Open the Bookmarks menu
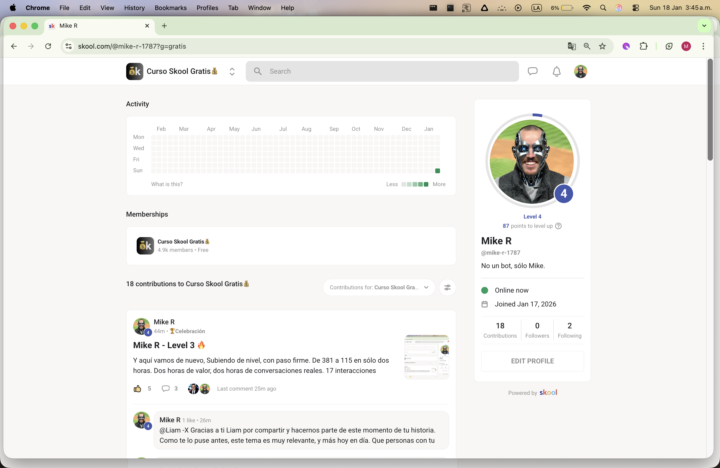 point(170,8)
